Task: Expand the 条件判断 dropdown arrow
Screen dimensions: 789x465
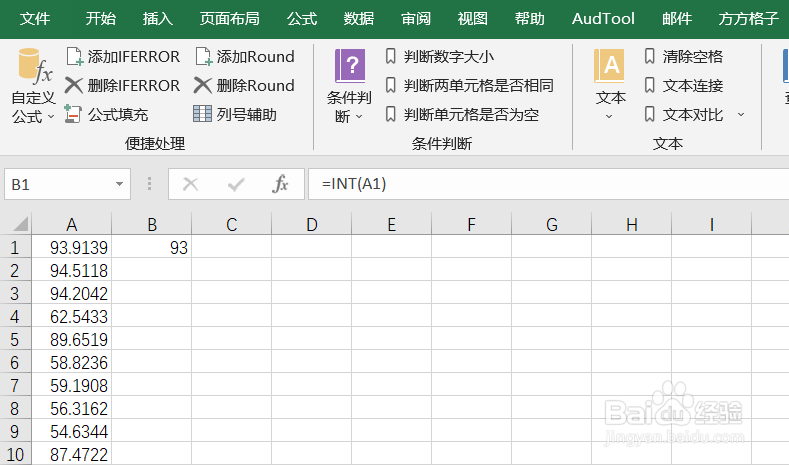Action: [x=359, y=117]
